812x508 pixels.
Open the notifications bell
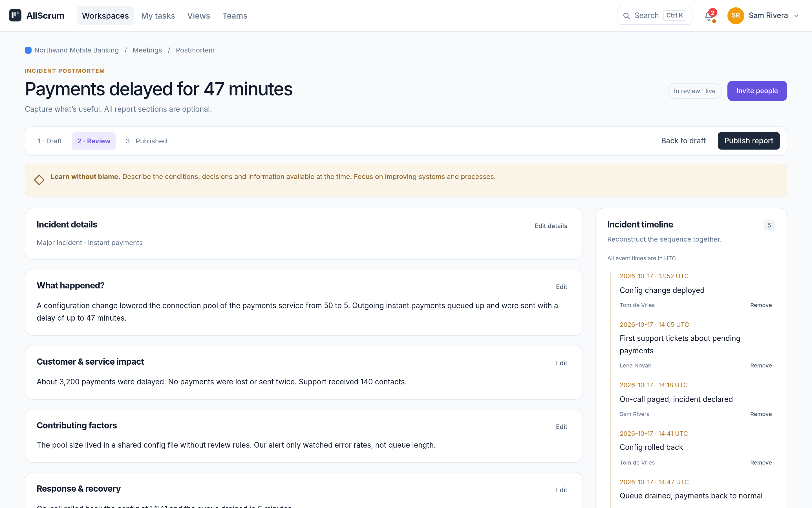(x=709, y=16)
